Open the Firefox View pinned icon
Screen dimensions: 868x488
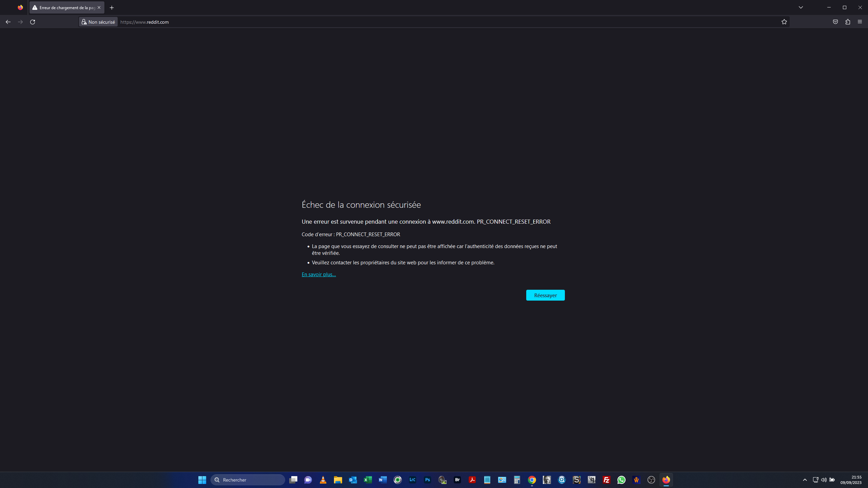pyautogui.click(x=20, y=7)
